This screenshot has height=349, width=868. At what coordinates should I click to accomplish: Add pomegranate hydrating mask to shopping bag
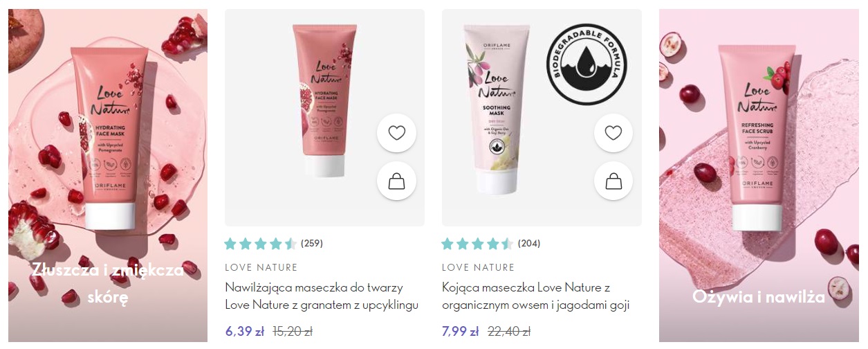coord(396,181)
